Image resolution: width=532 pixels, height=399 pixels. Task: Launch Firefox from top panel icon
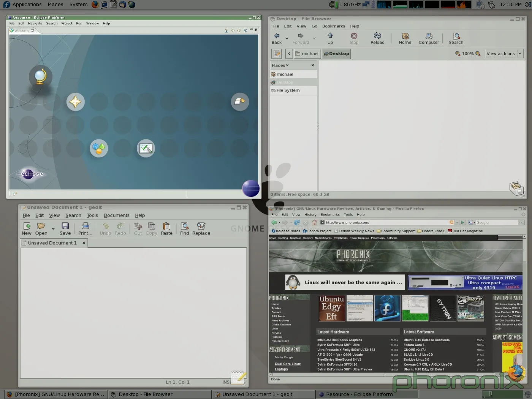95,5
